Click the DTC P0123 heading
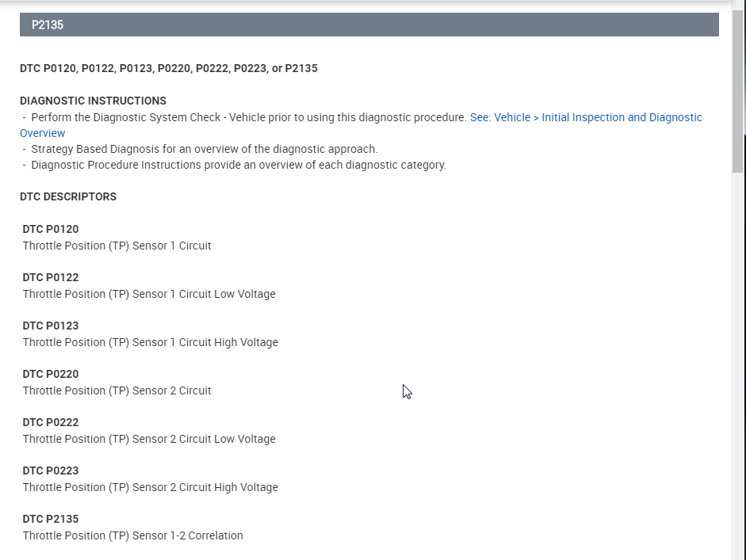The width and height of the screenshot is (746, 560). 51,326
